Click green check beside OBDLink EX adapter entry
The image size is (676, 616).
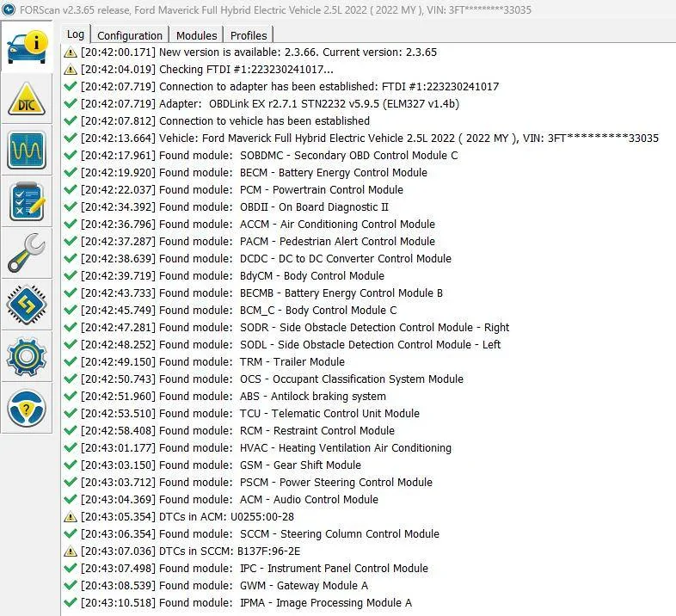coord(71,103)
